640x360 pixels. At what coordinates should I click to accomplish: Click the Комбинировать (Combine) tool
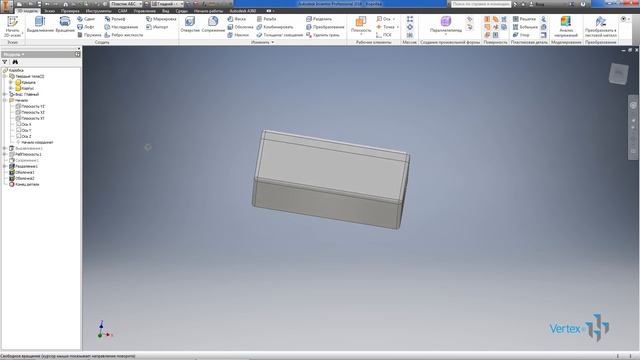pos(275,27)
